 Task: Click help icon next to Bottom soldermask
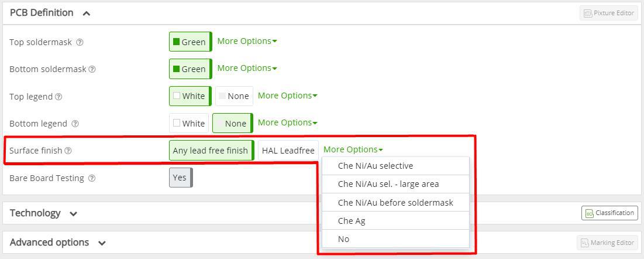pos(92,69)
